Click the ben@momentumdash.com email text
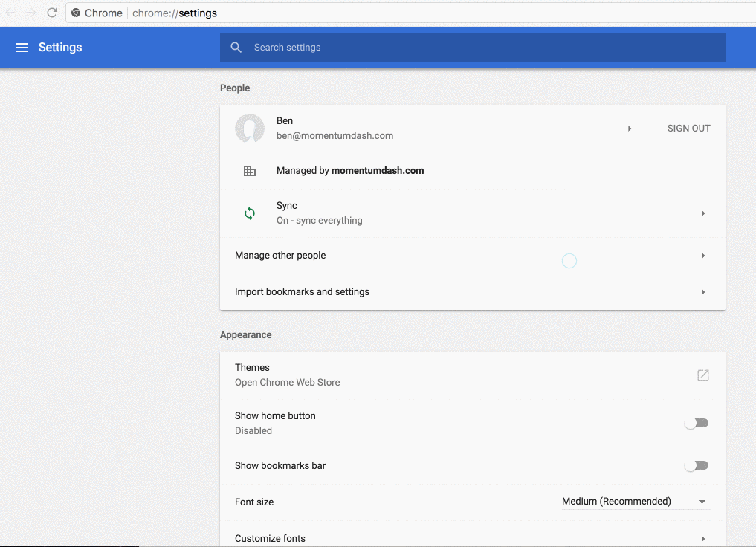756x547 pixels. (335, 136)
